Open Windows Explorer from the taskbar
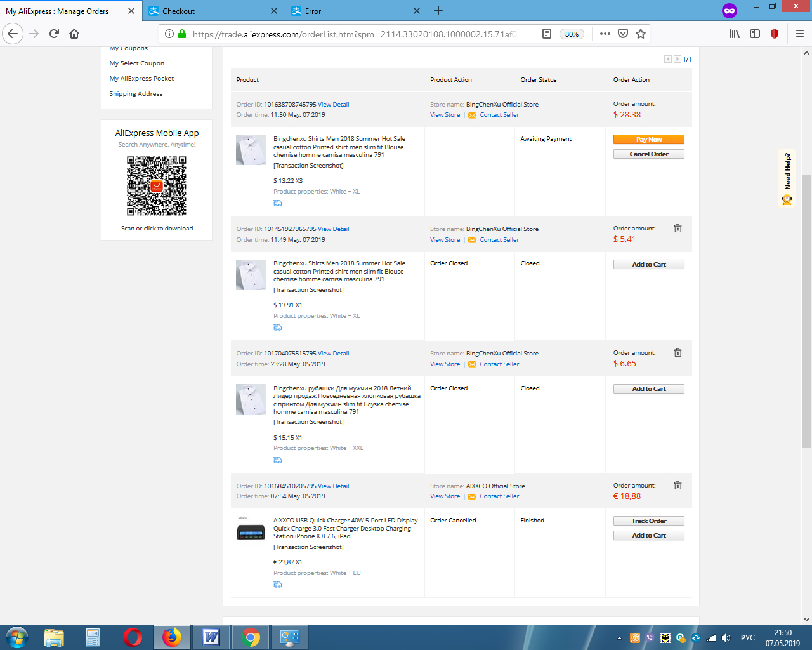Image resolution: width=812 pixels, height=650 pixels. pos(54,637)
